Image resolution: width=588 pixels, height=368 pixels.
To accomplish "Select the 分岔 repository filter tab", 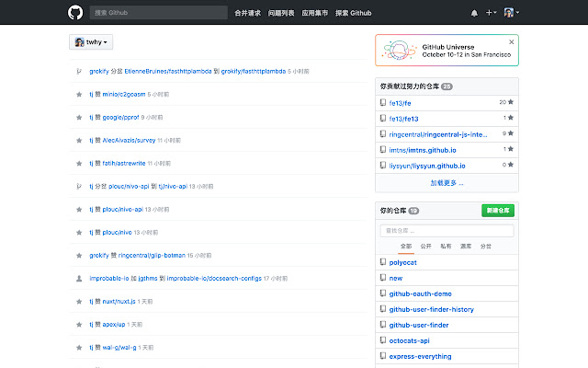I will point(486,247).
